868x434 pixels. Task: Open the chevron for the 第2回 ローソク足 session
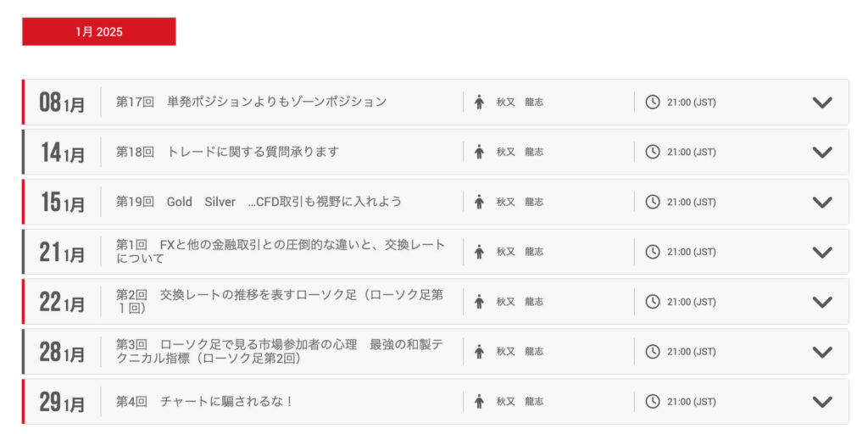coord(822,302)
